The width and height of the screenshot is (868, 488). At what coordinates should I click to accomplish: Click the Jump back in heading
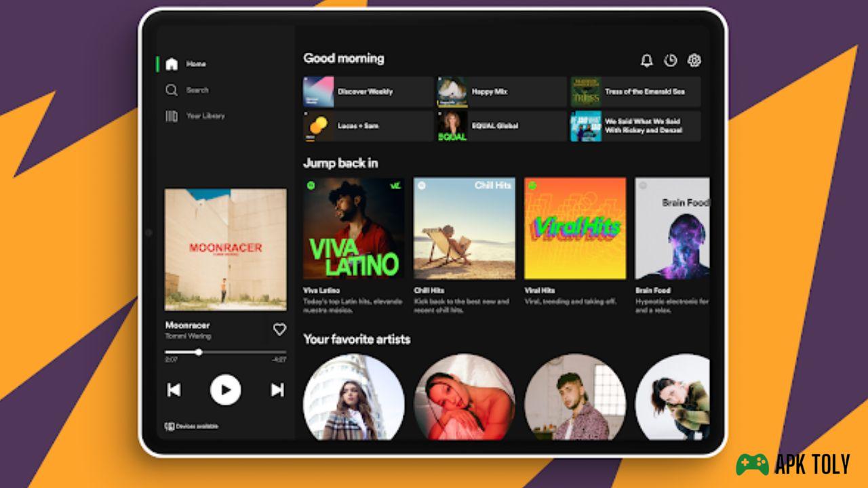[340, 163]
